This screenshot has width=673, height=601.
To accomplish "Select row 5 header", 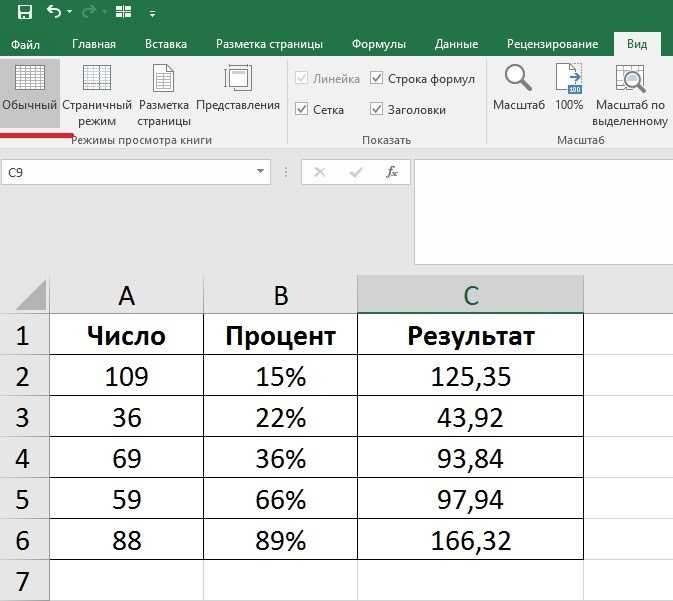I will (x=24, y=498).
